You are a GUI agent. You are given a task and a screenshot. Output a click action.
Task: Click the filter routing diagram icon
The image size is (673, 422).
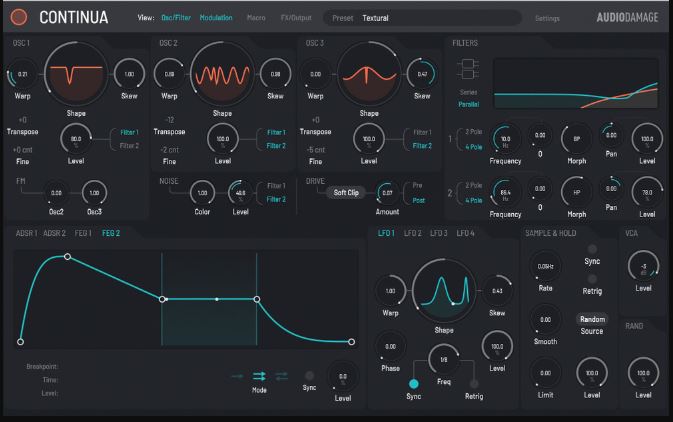pyautogui.click(x=468, y=69)
